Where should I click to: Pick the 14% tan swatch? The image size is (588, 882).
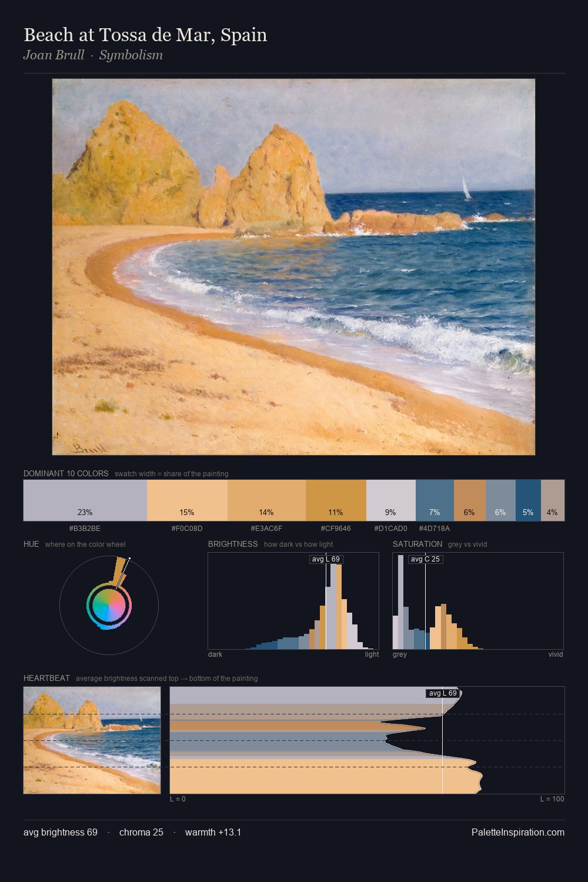[x=266, y=500]
